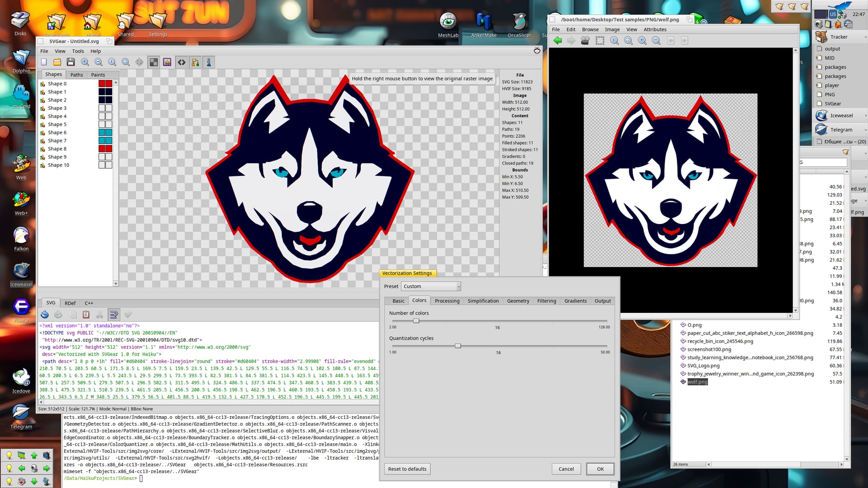Click the Number of colors slider handle
This screenshot has height=488, width=868.
(416, 321)
